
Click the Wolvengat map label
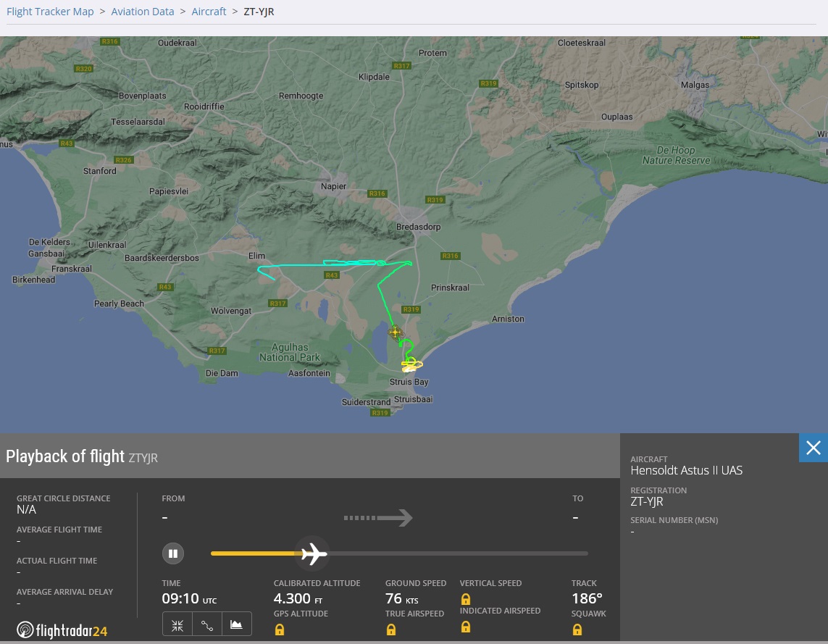tap(231, 311)
